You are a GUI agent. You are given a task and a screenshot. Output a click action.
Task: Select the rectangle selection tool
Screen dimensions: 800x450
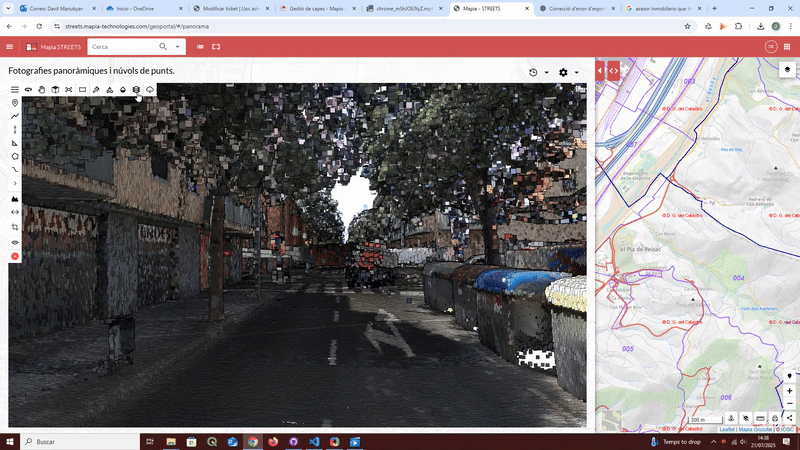[x=82, y=89]
